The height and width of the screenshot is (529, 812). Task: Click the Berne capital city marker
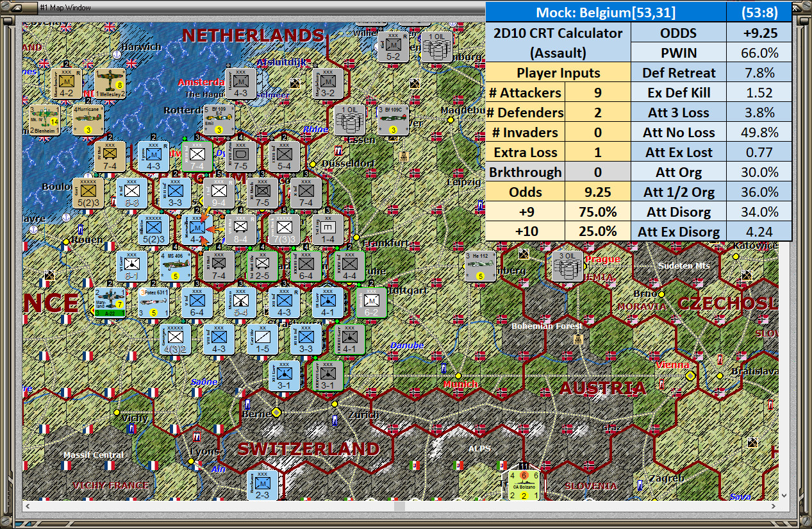tap(276, 412)
